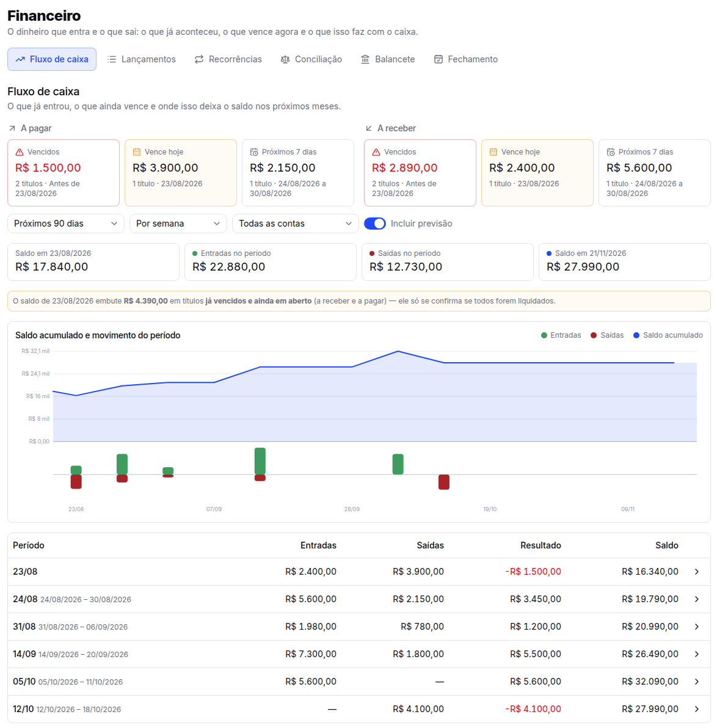
Task: Click the Saldo column header
Action: coord(667,545)
